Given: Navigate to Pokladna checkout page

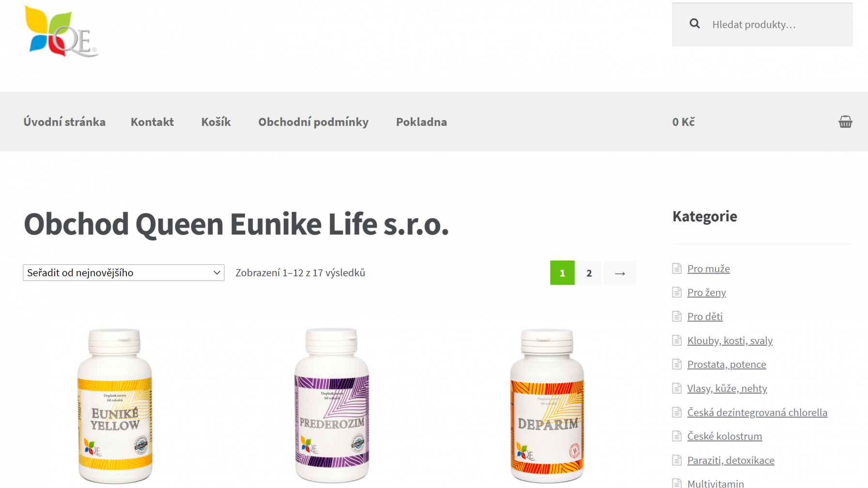Looking at the screenshot, I should click(421, 122).
